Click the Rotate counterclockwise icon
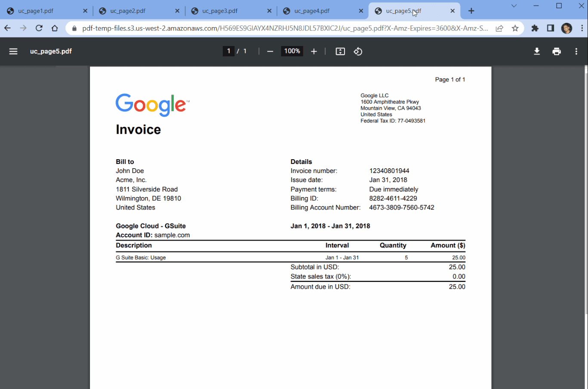Image resolution: width=588 pixels, height=389 pixels. pos(358,51)
